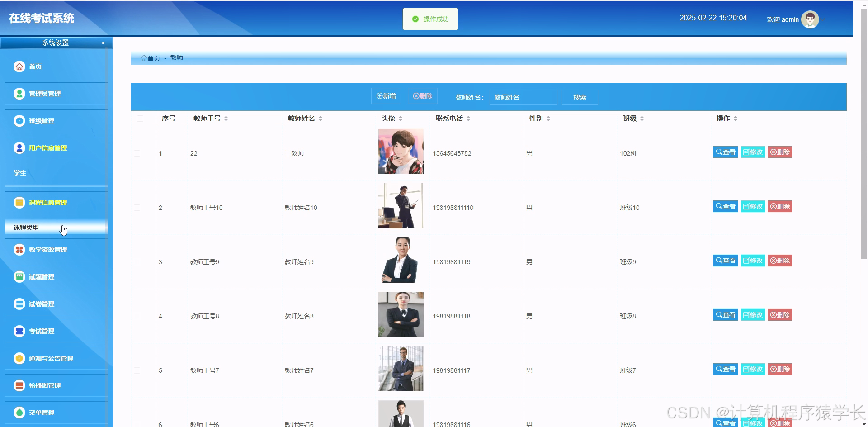Click the admin avatar in the header
This screenshot has height=427, width=868.
pyautogui.click(x=810, y=19)
